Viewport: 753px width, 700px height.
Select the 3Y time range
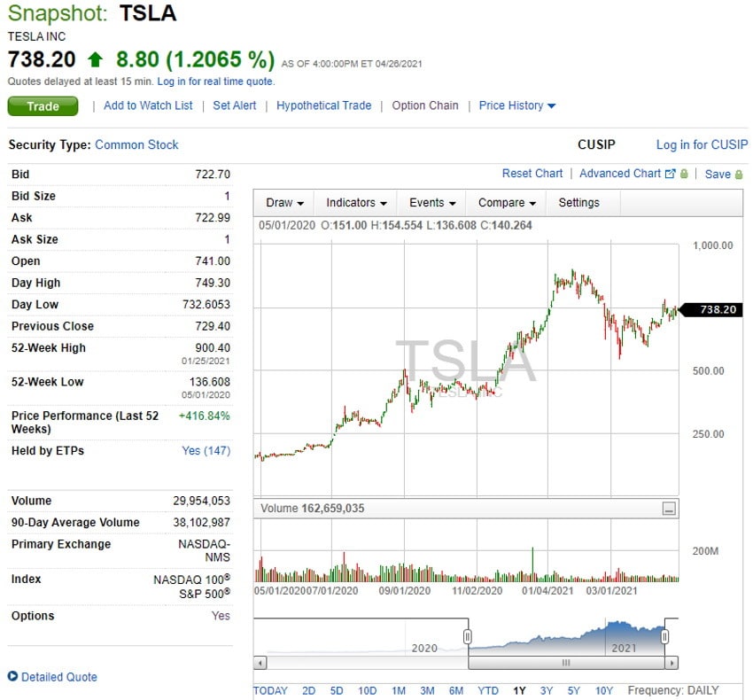[547, 690]
